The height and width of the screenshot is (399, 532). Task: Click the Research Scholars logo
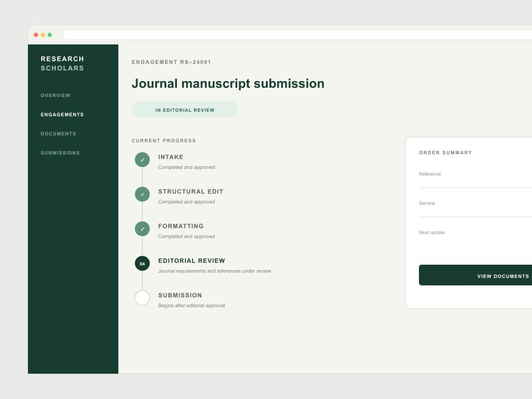(63, 63)
